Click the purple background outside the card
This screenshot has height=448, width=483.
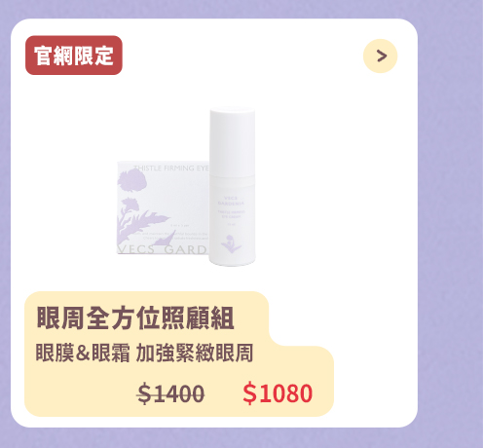click(x=451, y=227)
